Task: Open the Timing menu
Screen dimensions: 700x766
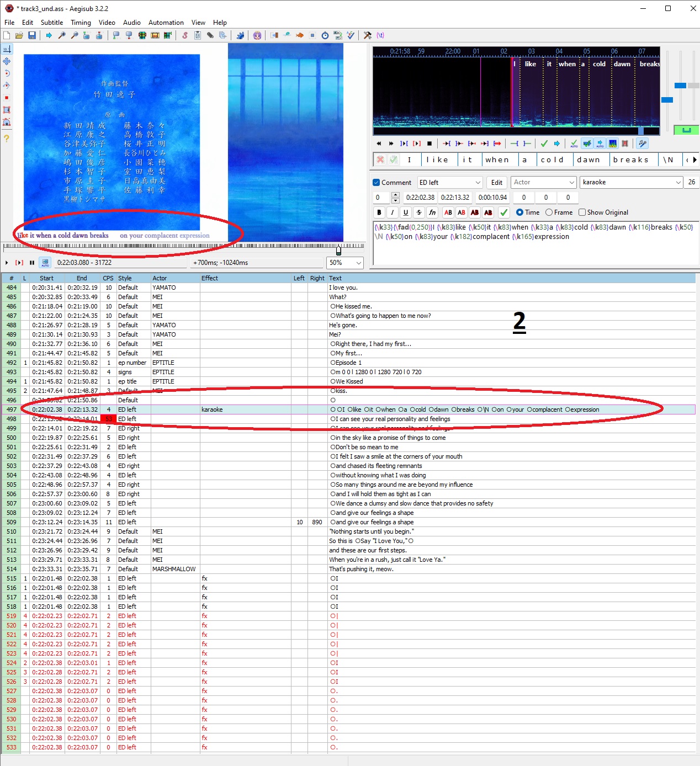Action: (x=81, y=23)
